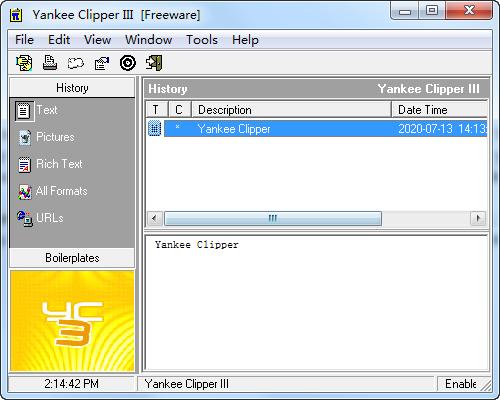Open the File menu
The width and height of the screenshot is (500, 400).
click(24, 40)
